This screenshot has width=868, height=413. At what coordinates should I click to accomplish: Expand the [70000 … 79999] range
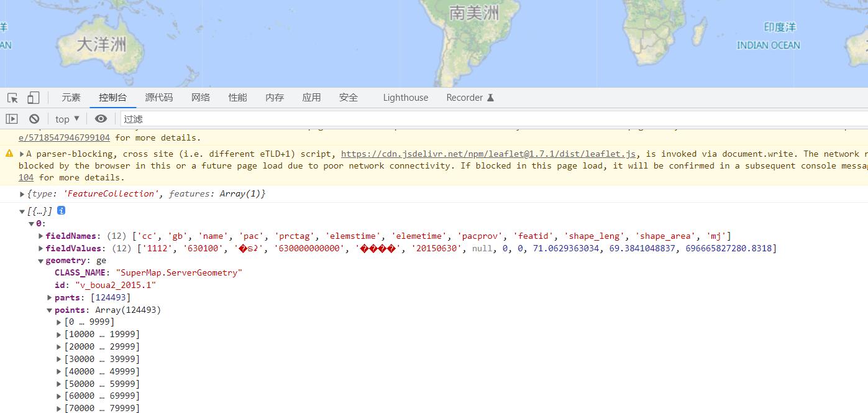[x=59, y=409]
